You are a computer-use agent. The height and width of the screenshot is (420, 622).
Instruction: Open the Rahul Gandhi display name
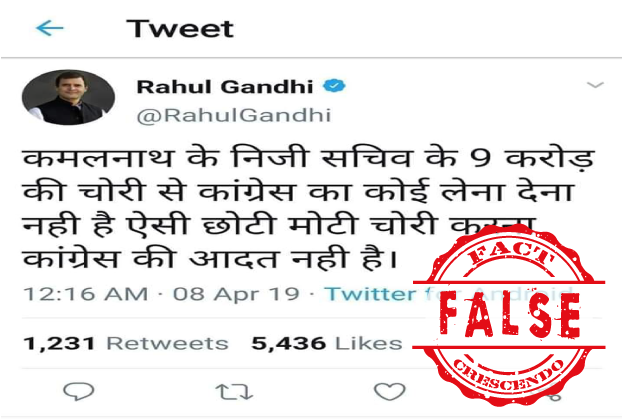point(225,87)
